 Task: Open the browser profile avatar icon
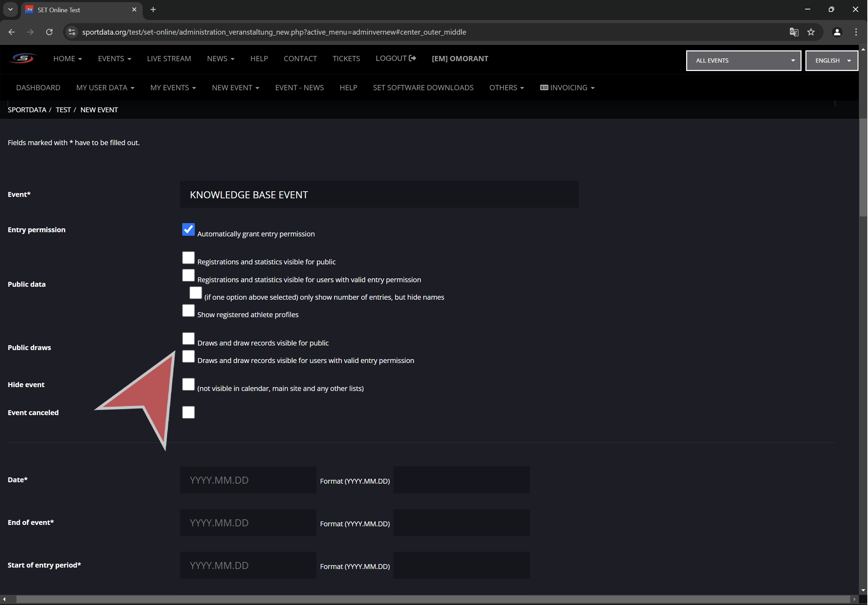[837, 32]
